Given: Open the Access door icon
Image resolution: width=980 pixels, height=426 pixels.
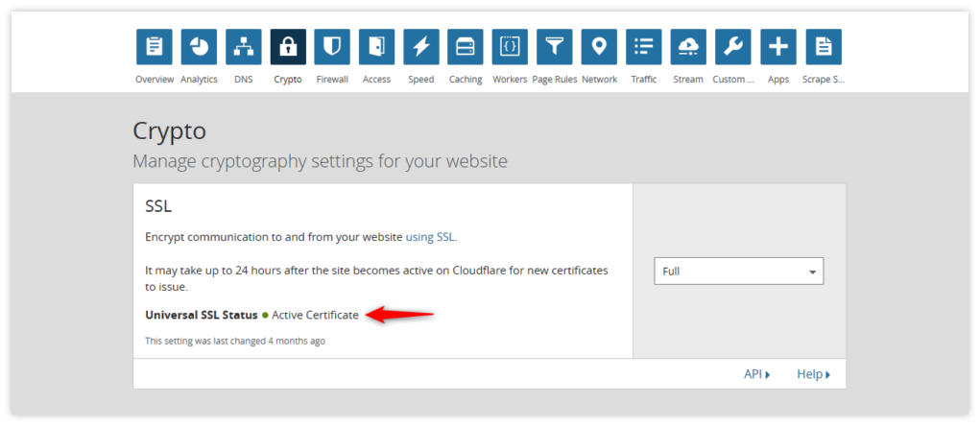Looking at the screenshot, I should coord(376,47).
